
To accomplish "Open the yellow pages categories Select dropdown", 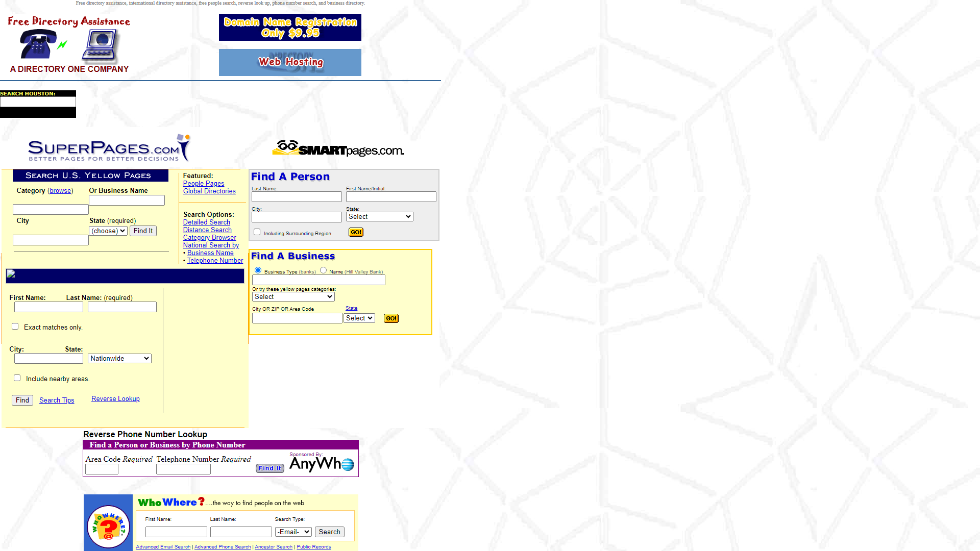I will point(293,297).
